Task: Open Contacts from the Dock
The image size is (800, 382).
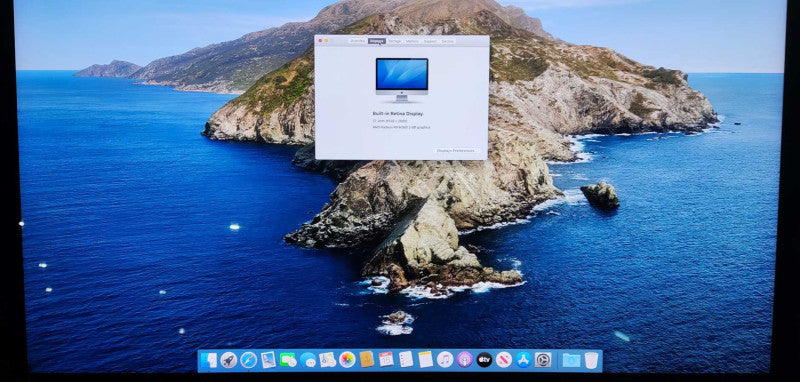Action: pyautogui.click(x=366, y=360)
